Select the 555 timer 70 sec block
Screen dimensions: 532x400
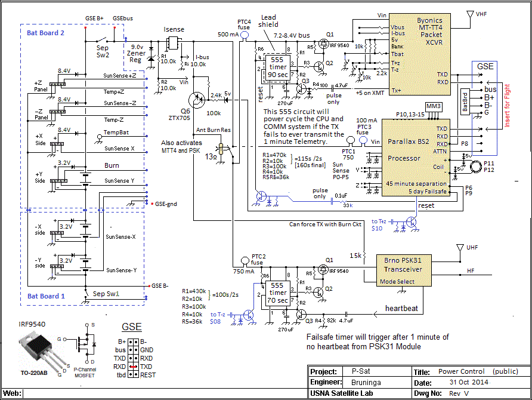pyautogui.click(x=278, y=293)
